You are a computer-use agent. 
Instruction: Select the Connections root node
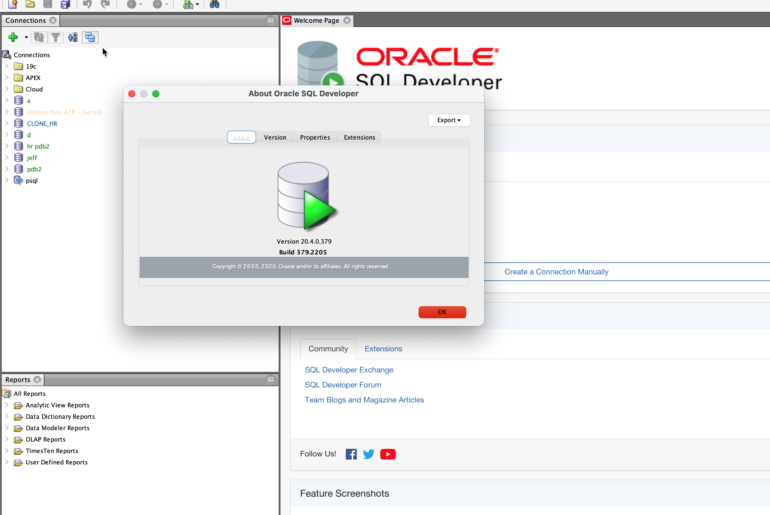[x=31, y=55]
